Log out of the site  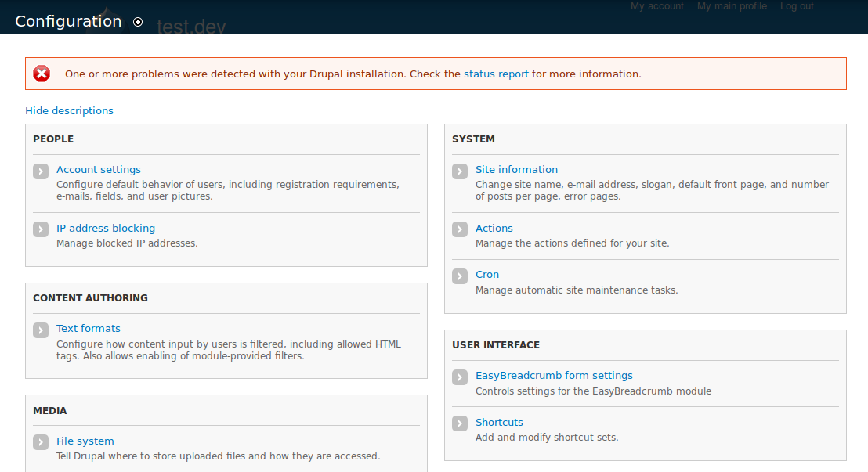796,6
